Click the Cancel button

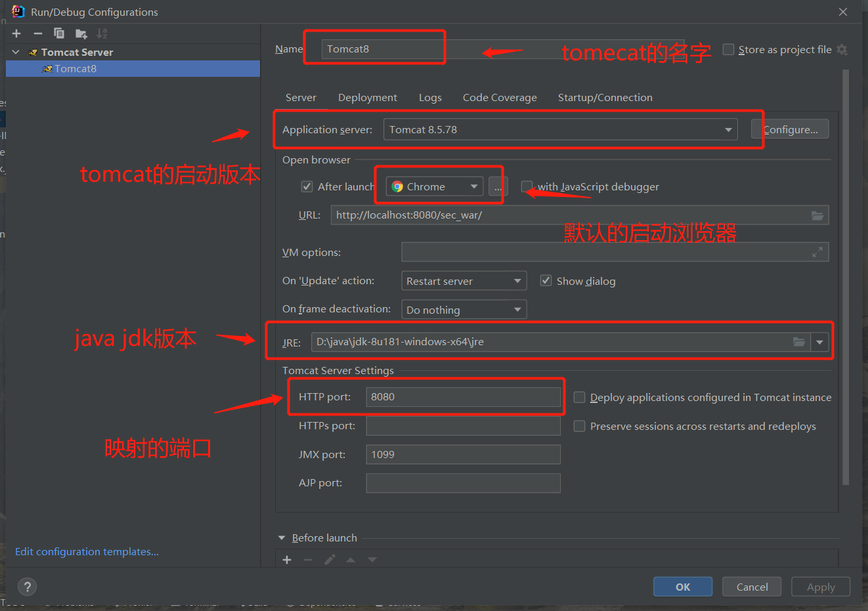pos(752,587)
